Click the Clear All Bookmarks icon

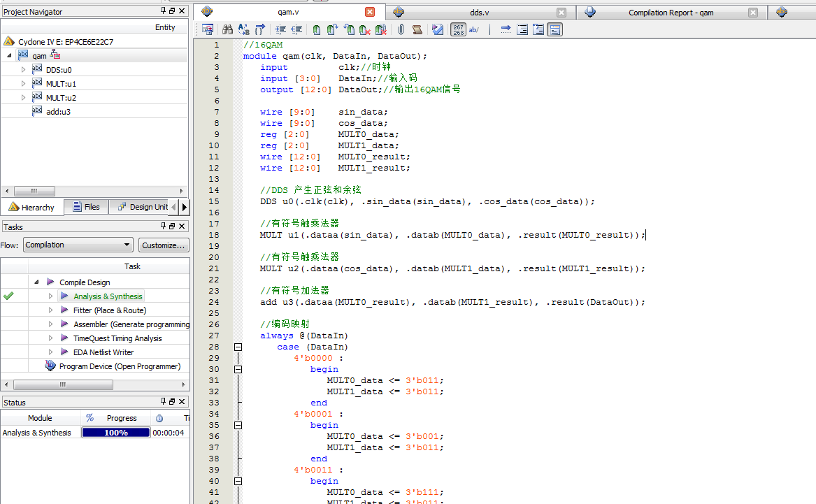(380, 29)
